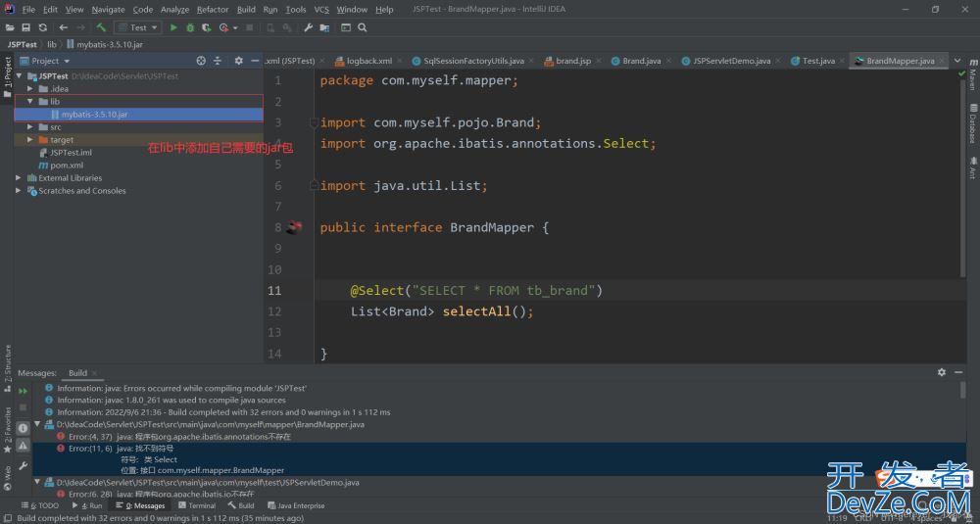Open the profiler dropdown arrow
Screen dimensions: 980x524
click(235, 28)
